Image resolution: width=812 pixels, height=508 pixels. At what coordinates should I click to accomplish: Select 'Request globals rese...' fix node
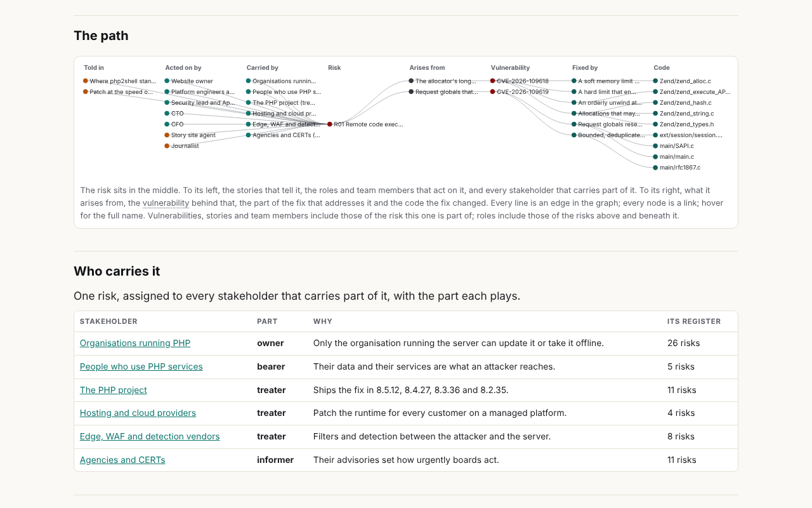(x=606, y=124)
